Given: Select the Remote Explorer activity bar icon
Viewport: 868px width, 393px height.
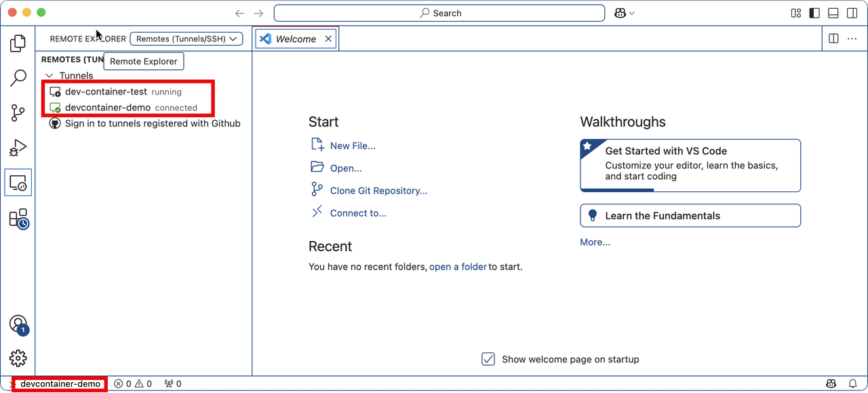Looking at the screenshot, I should (x=18, y=183).
